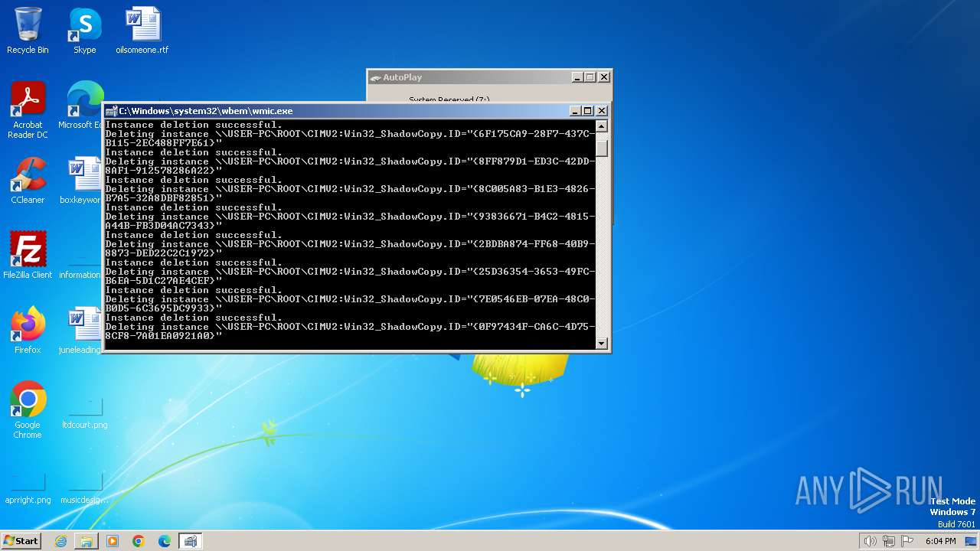Open Windows Explorer from the taskbar
The width and height of the screenshot is (980, 551).
[87, 541]
